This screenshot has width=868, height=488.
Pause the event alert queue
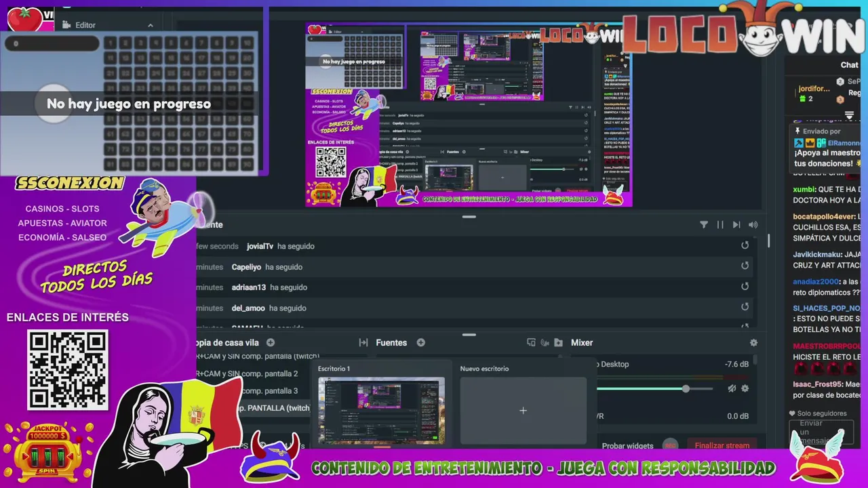(720, 225)
